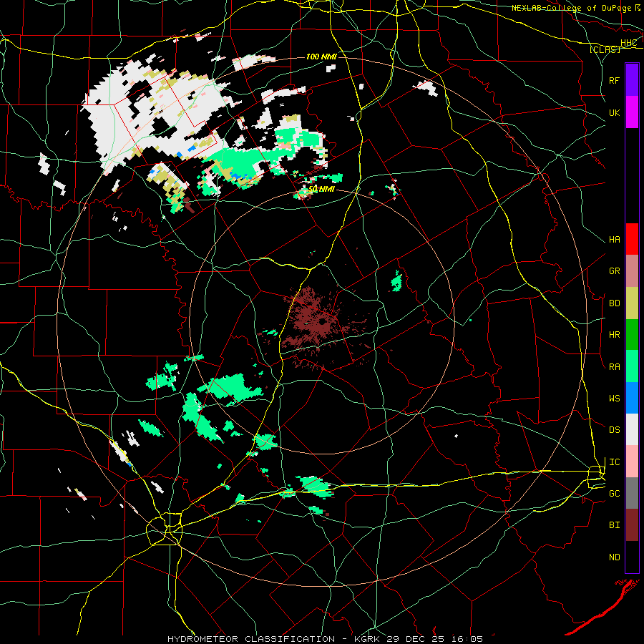Select the HR heavy rain swatch
644x644 pixels.
(x=632, y=335)
